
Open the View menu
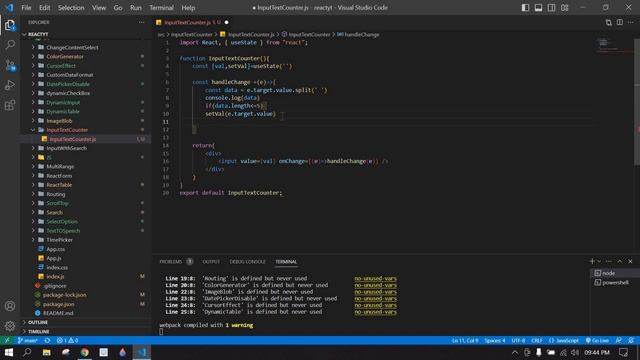99,8
